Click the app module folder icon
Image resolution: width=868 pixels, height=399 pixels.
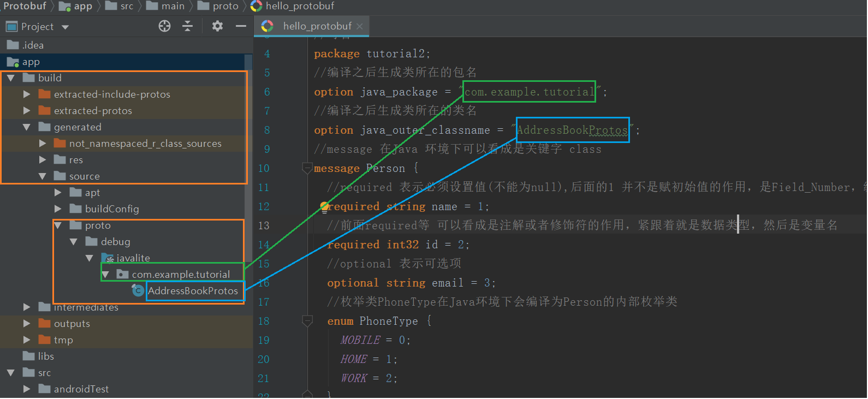(13, 62)
